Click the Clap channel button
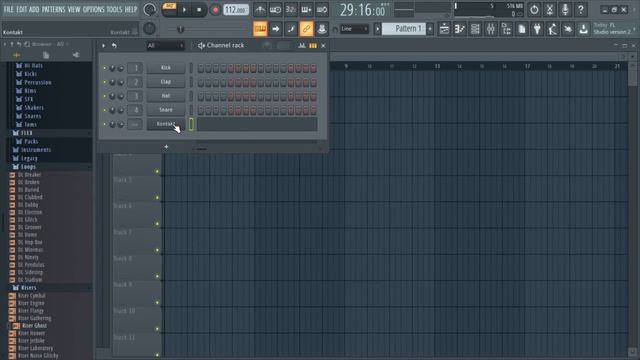The height and width of the screenshot is (360, 640). pyautogui.click(x=166, y=82)
